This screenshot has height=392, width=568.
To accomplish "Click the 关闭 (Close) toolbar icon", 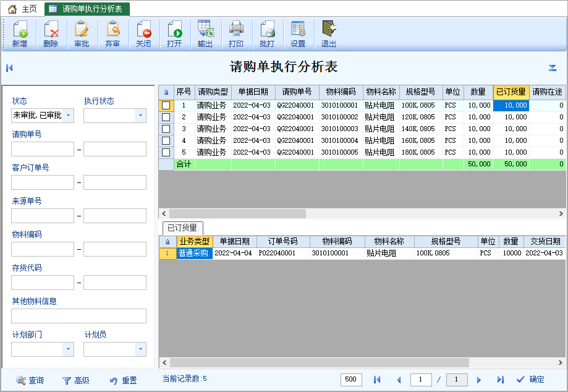I will click(x=143, y=34).
